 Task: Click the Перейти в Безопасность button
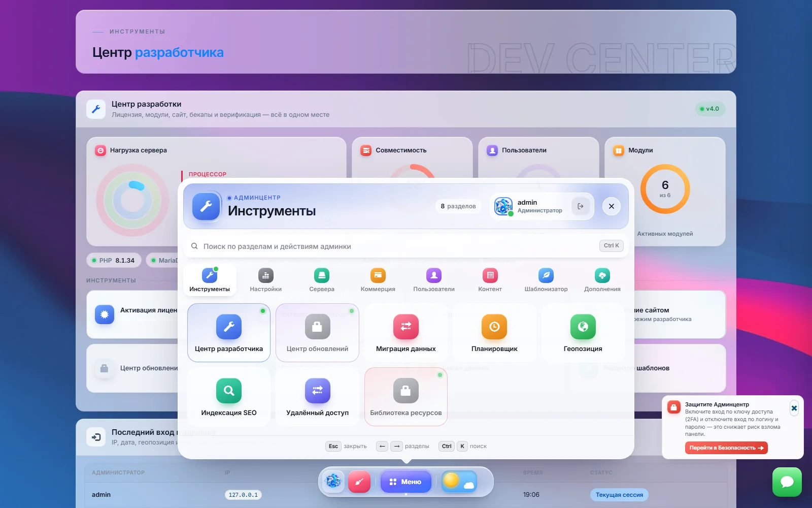click(726, 448)
